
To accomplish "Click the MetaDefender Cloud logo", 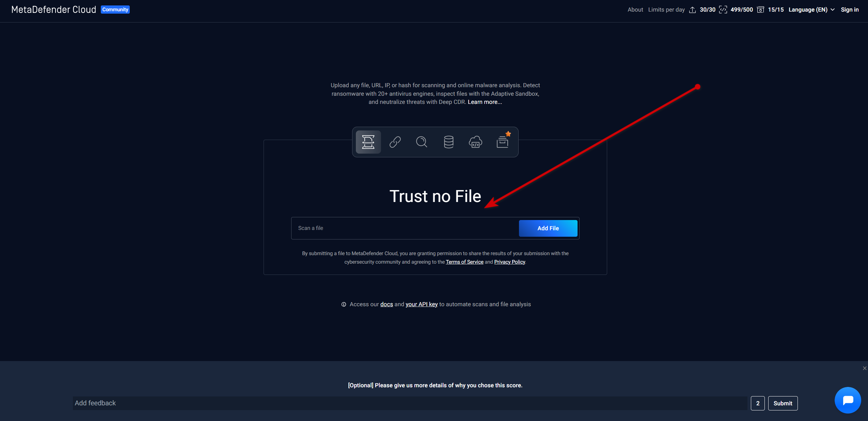I will (x=54, y=10).
